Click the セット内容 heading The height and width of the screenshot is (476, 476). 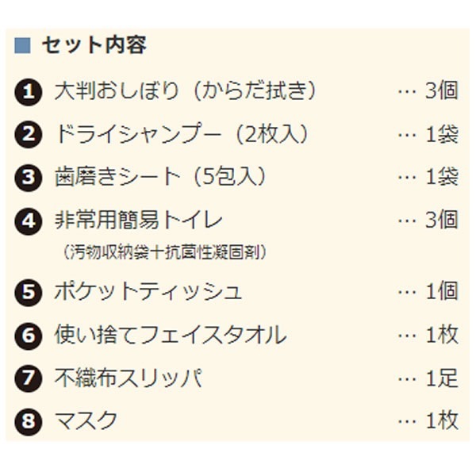pyautogui.click(x=94, y=45)
